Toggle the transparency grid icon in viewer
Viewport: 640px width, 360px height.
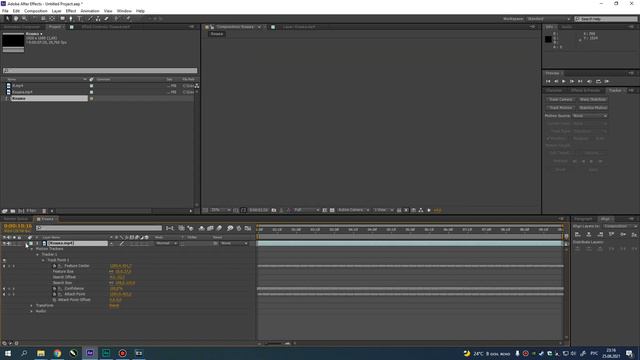click(x=332, y=210)
